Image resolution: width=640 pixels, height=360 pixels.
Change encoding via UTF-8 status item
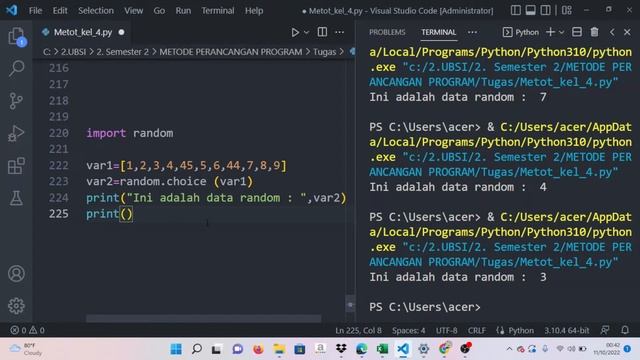point(447,330)
